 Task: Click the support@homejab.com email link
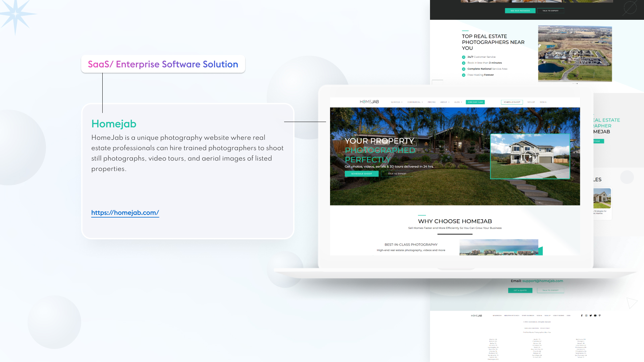[543, 281]
